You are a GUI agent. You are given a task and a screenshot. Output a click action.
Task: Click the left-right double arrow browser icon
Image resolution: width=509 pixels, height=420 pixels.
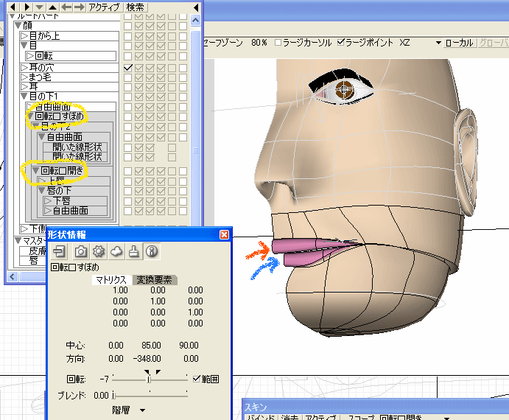[x=72, y=7]
